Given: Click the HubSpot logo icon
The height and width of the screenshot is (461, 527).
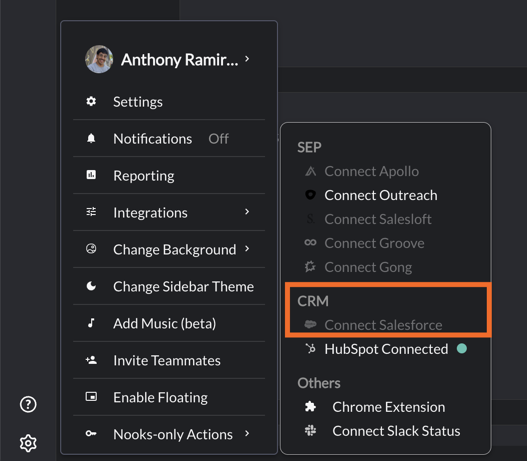Looking at the screenshot, I should [x=310, y=348].
